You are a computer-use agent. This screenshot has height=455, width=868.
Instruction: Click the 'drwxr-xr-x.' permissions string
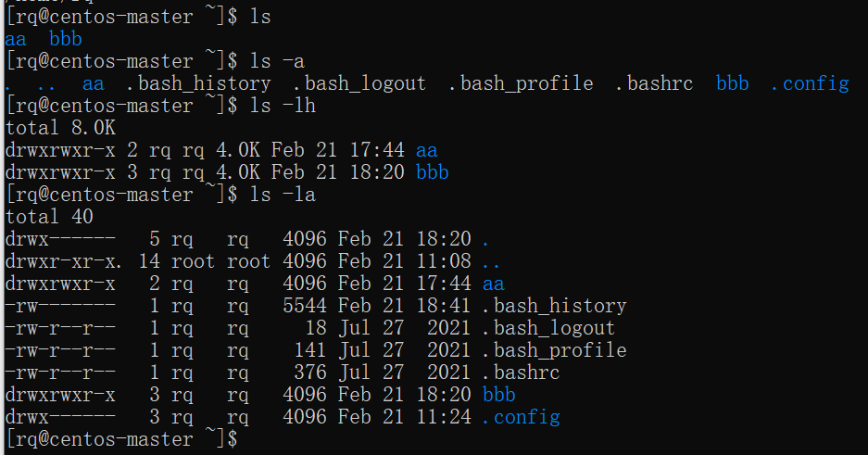click(64, 260)
